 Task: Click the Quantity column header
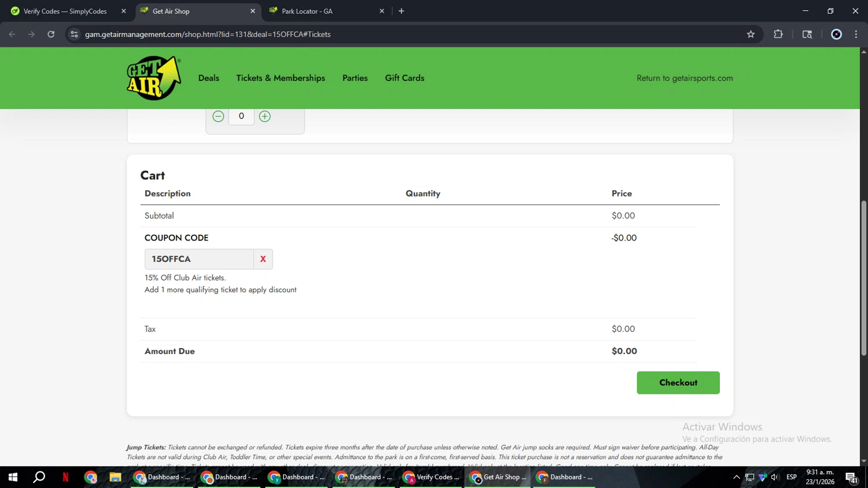click(423, 194)
